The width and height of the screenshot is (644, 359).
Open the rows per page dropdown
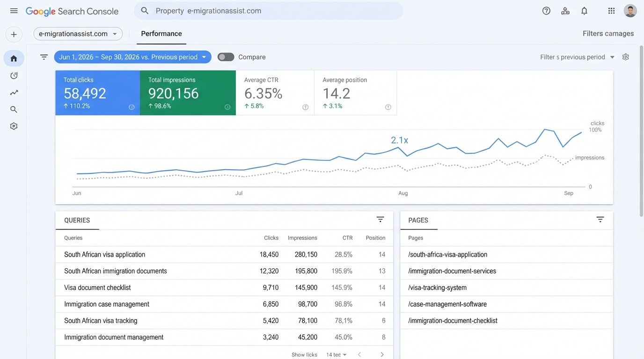click(x=337, y=355)
